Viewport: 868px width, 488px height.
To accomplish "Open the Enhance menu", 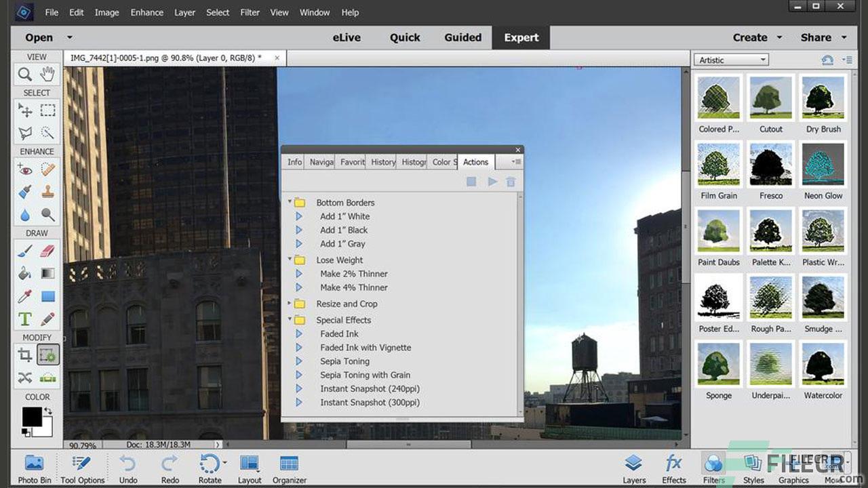I will pyautogui.click(x=146, y=12).
